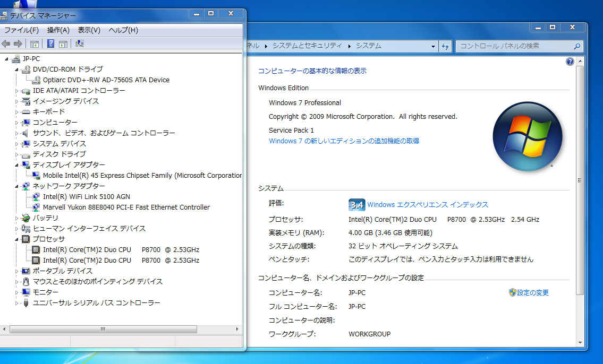Click the down arrow of System window scrollbar

tap(580, 343)
